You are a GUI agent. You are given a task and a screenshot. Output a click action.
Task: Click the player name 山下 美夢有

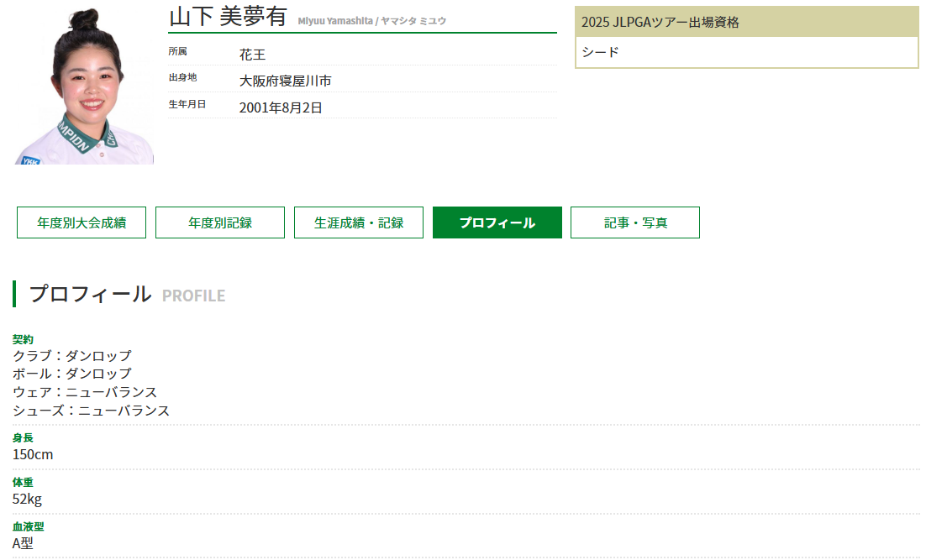[228, 16]
